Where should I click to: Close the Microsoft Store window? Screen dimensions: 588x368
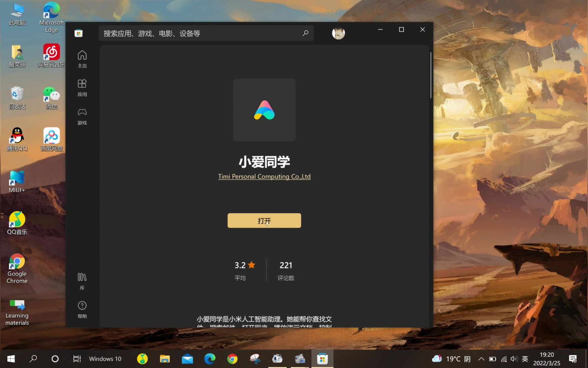(x=423, y=30)
